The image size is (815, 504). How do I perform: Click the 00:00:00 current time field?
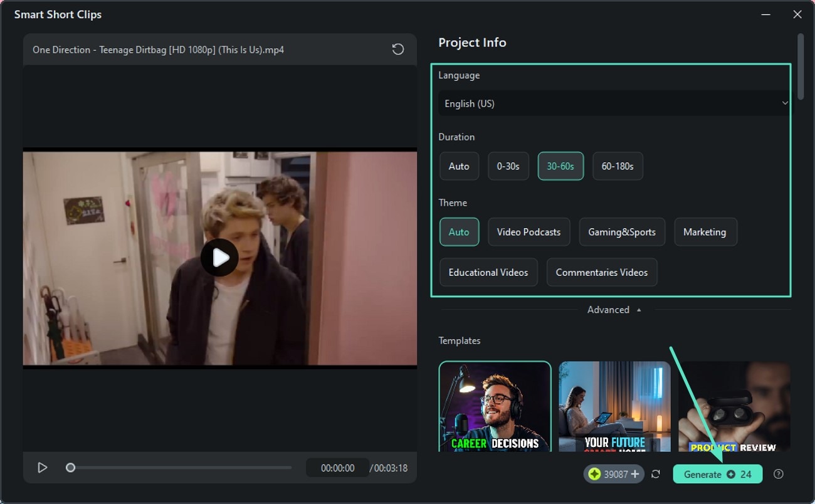coord(337,468)
